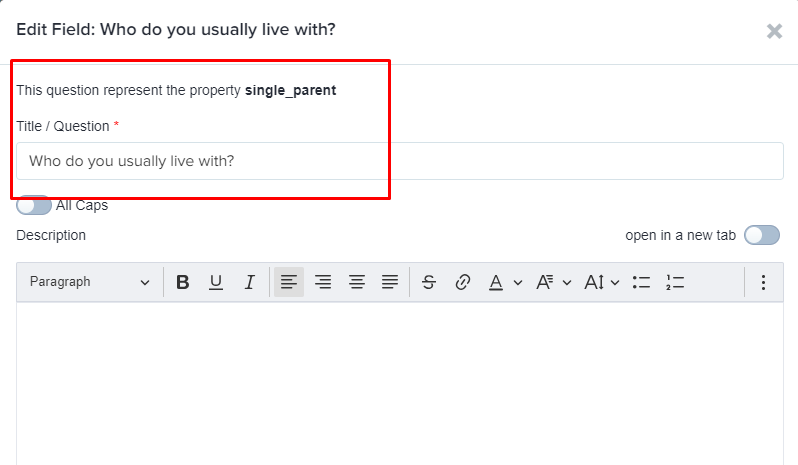Close the Edit Field dialog
Image resolution: width=798 pixels, height=465 pixels.
click(x=774, y=32)
